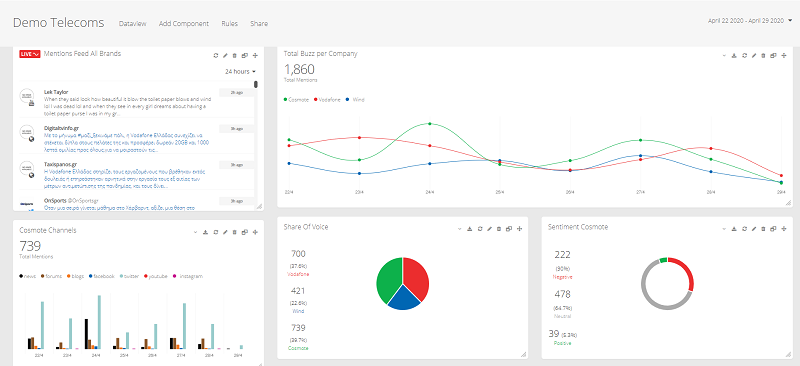Duplicate the Share Of Voice widget

(x=509, y=229)
